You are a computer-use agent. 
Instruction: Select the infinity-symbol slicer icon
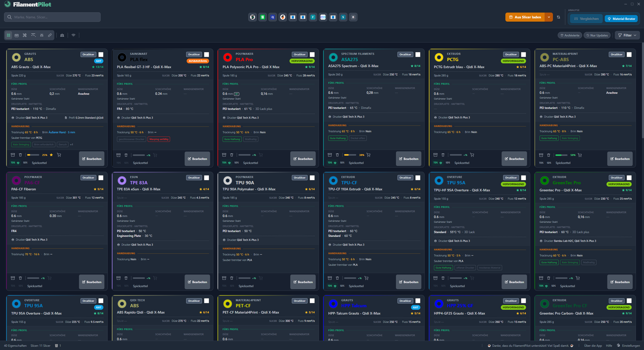(x=323, y=17)
